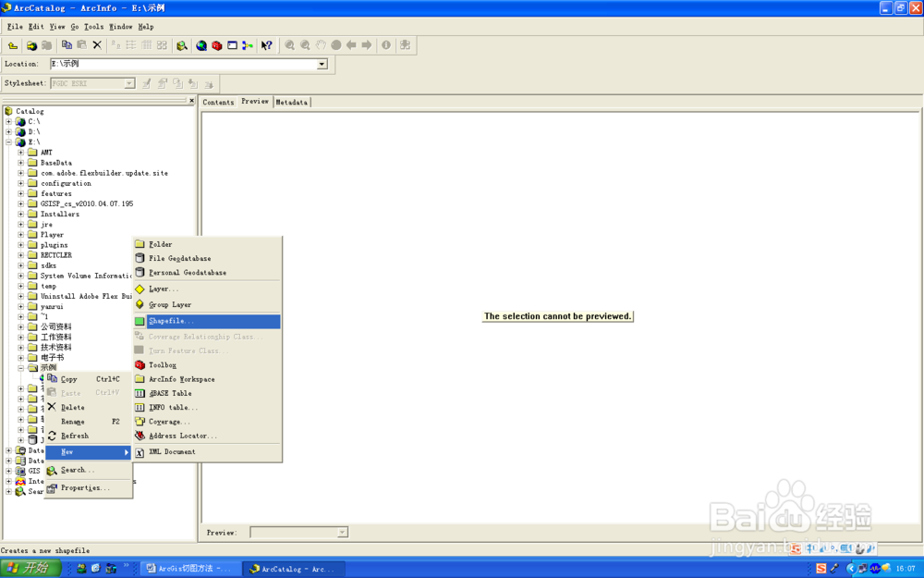Choose Folder in the New submenu
The image size is (924, 578).
[207, 243]
